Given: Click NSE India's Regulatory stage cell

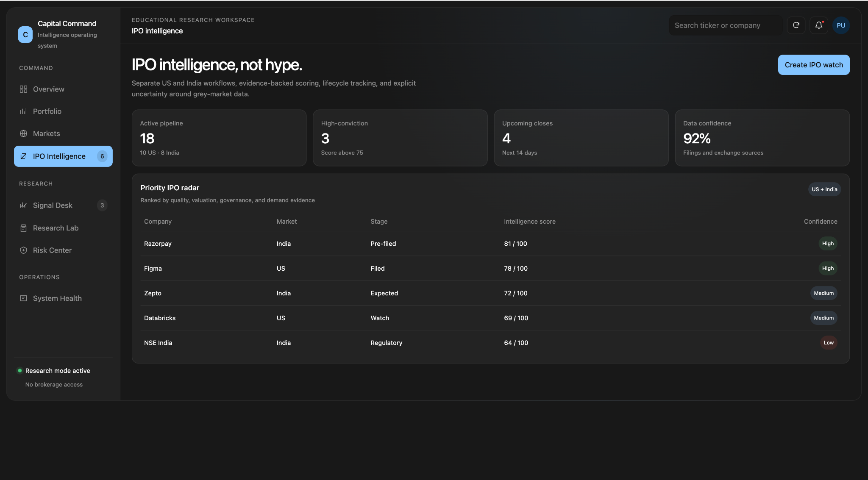Looking at the screenshot, I should click(387, 343).
